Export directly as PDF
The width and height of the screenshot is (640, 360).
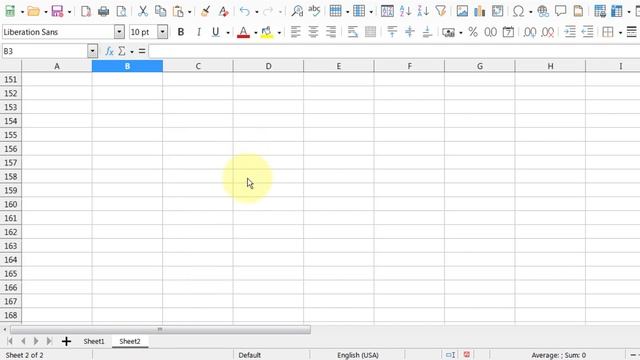(86, 11)
